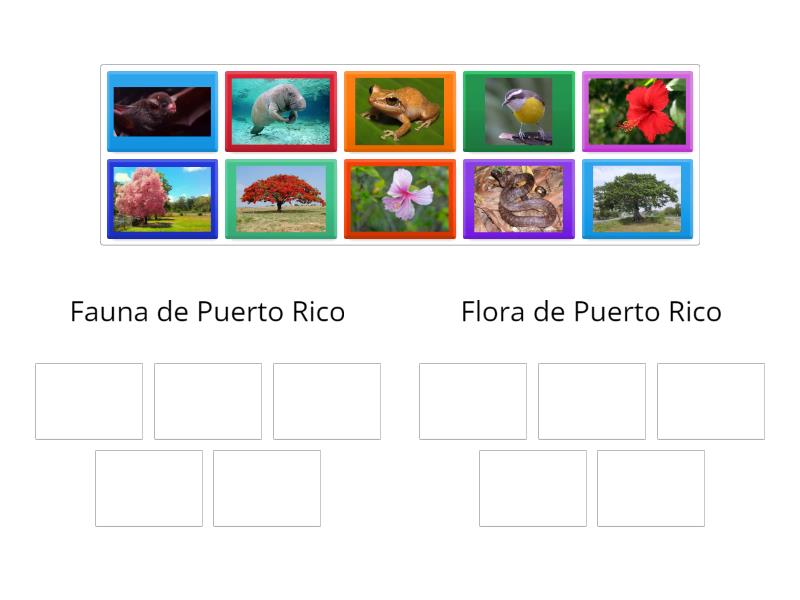Viewport: 800px width, 600px height.
Task: Select the bottom-right slot under Flora
Action: pyautogui.click(x=652, y=488)
